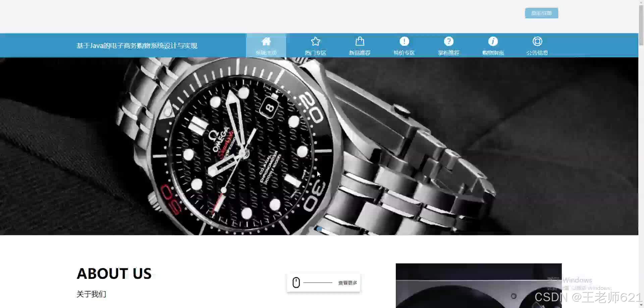
Task: Click the lifebuoy icon for 公告信息
Action: pyautogui.click(x=537, y=41)
